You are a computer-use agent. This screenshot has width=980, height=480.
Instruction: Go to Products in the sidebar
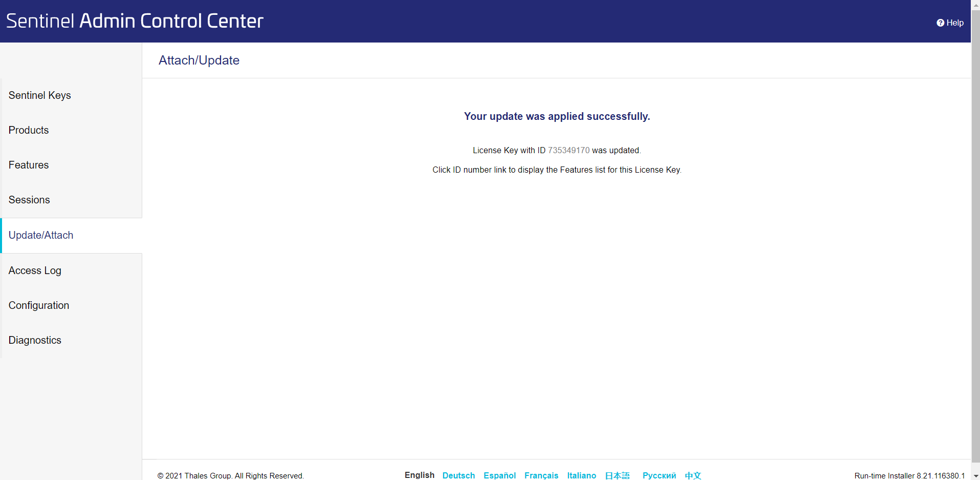coord(29,131)
